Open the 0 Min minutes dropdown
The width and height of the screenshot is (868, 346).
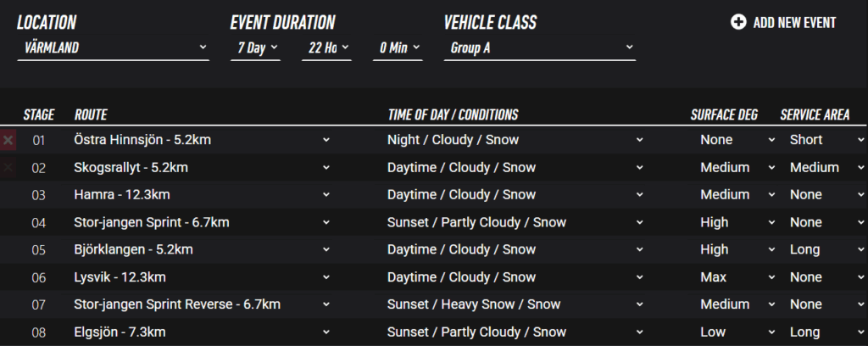398,47
